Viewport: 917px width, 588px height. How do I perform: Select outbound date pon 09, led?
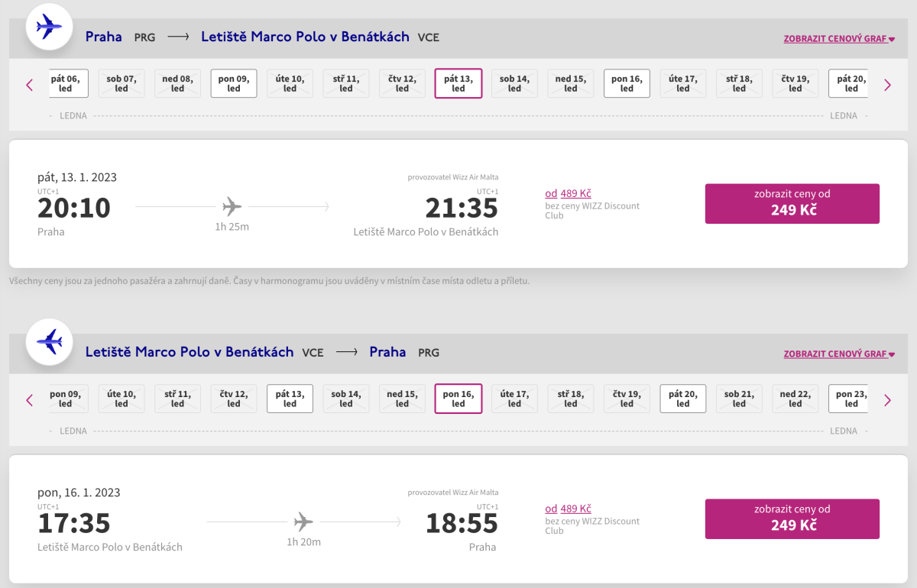coord(234,83)
